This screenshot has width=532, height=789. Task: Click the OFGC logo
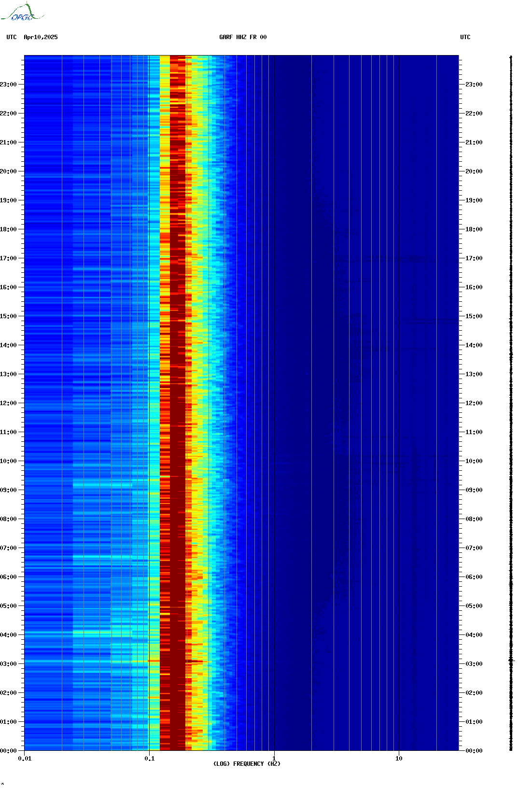tap(22, 12)
